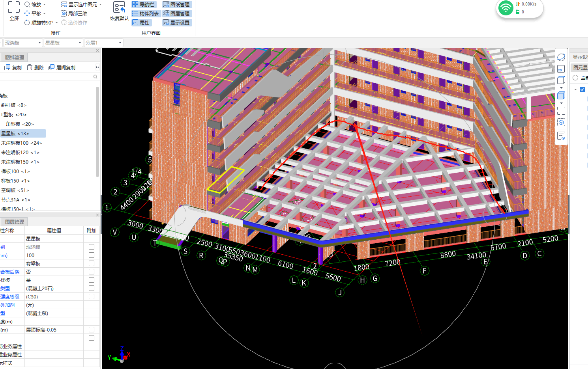Click the 层顶标高-0.05 value cell
This screenshot has height=369, width=588.
coord(54,330)
